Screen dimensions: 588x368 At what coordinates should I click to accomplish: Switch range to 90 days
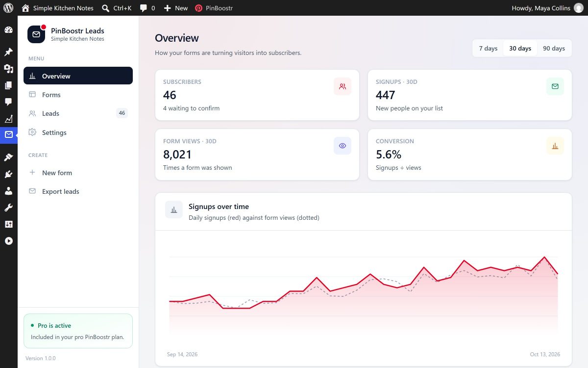[554, 48]
